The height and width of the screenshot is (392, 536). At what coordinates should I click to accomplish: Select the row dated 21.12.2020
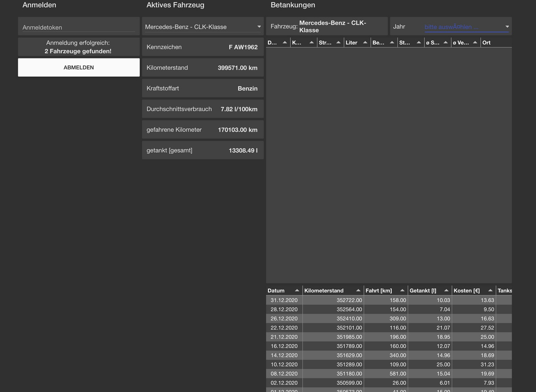389,337
